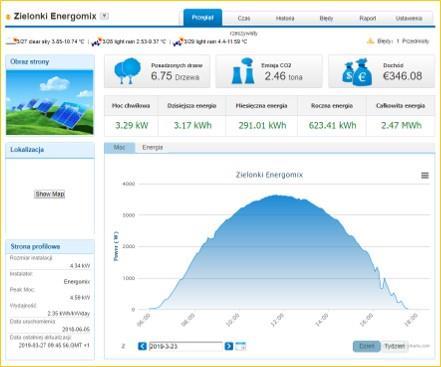Click the 3.17 kWh today's energy value
441x367 pixels.
(x=193, y=126)
